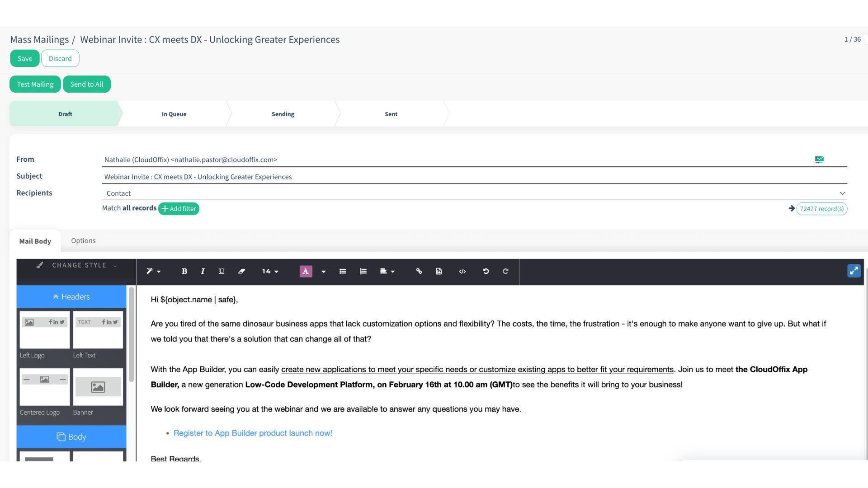The image size is (868, 488).
Task: Click the underlined 'create new applications' text
Action: pyautogui.click(x=477, y=370)
